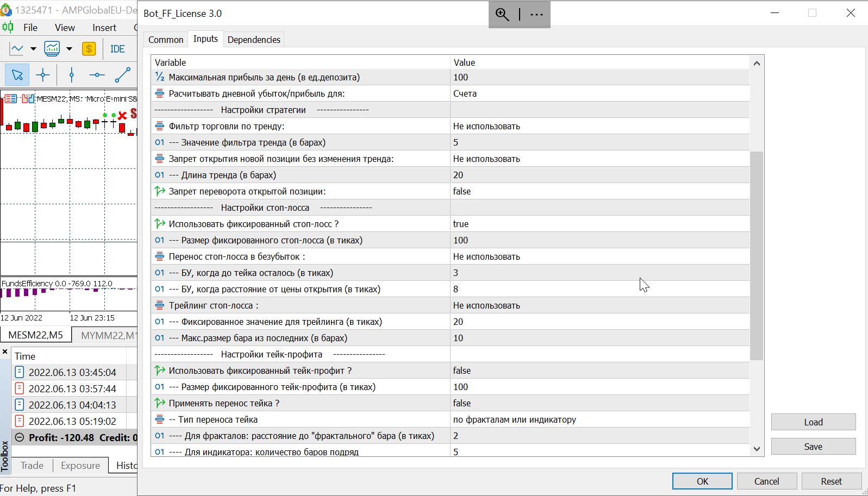Click the Load button
868x496 pixels.
813,422
